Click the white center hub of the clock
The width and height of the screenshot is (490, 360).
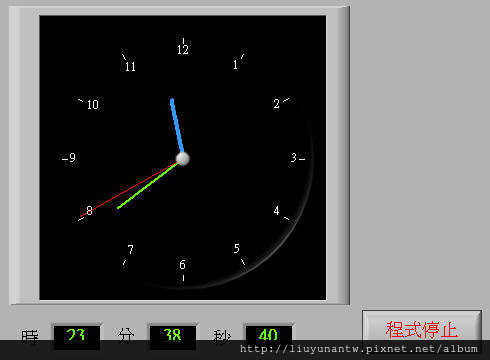183,159
